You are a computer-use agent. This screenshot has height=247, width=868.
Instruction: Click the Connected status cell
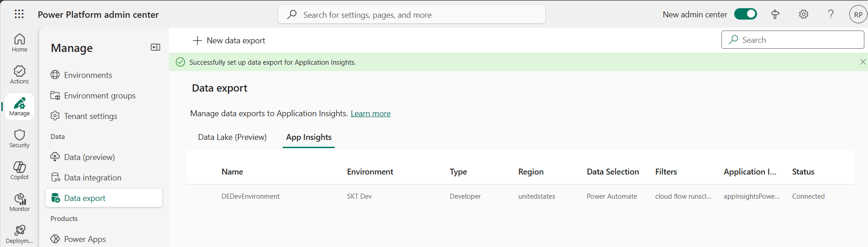point(808,196)
